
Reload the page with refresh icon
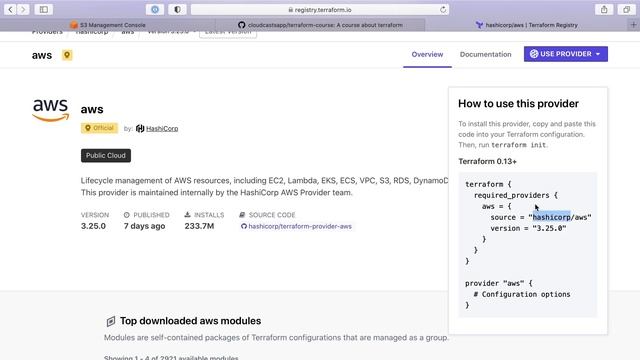[x=443, y=9]
